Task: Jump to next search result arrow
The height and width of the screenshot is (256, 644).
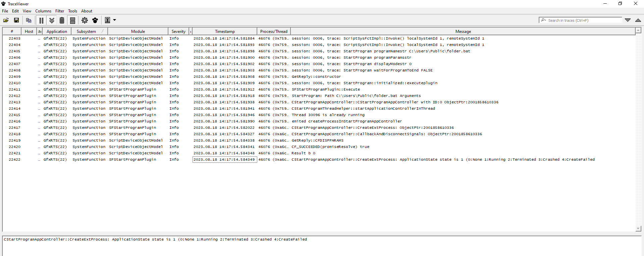Action: (x=628, y=20)
